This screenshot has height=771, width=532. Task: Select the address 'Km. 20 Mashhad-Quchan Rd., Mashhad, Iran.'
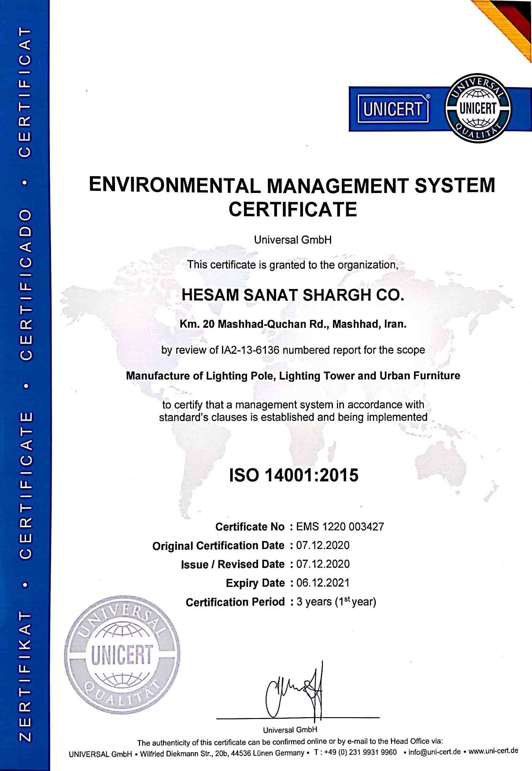293,324
